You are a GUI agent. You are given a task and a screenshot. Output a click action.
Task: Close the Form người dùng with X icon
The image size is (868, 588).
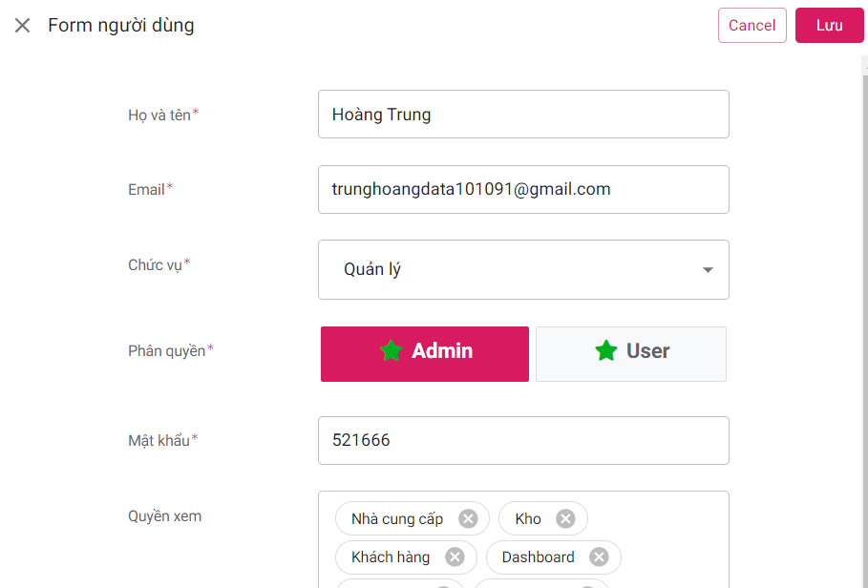click(x=22, y=26)
